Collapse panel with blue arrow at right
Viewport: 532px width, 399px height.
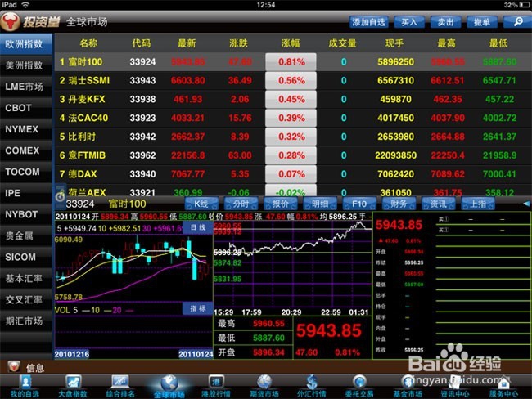pyautogui.click(x=526, y=204)
